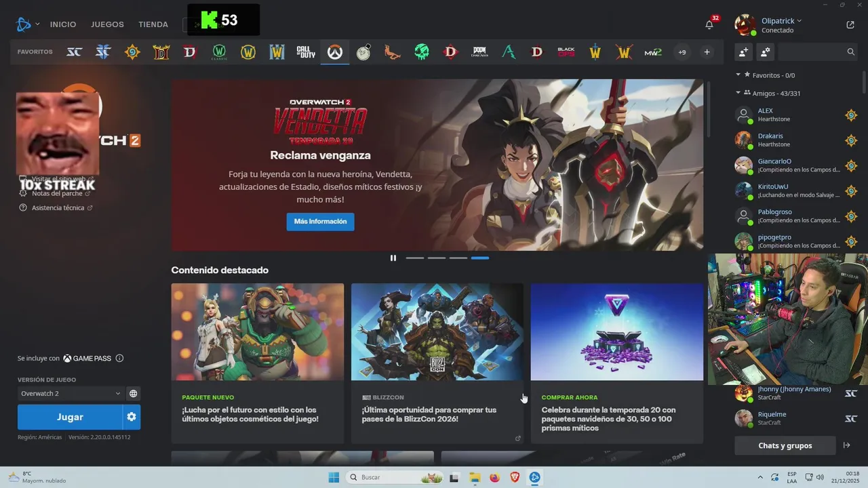Select the second carousel indicator segment

437,258
